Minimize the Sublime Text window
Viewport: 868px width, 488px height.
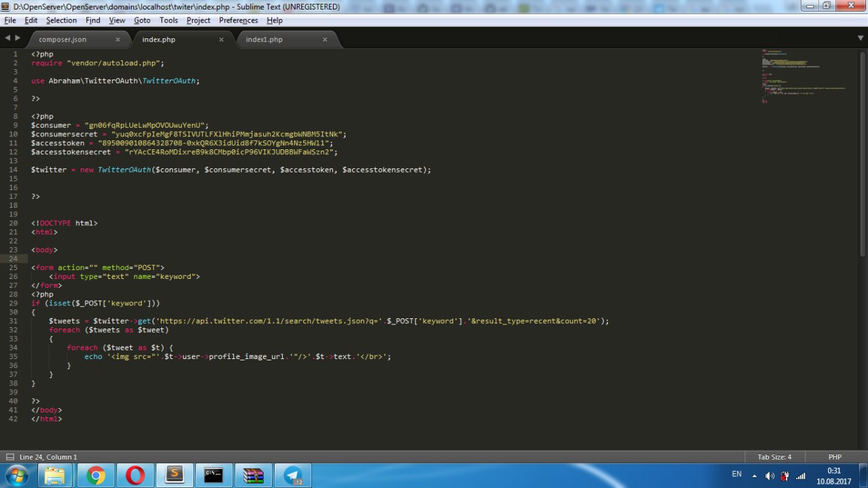coord(810,5)
